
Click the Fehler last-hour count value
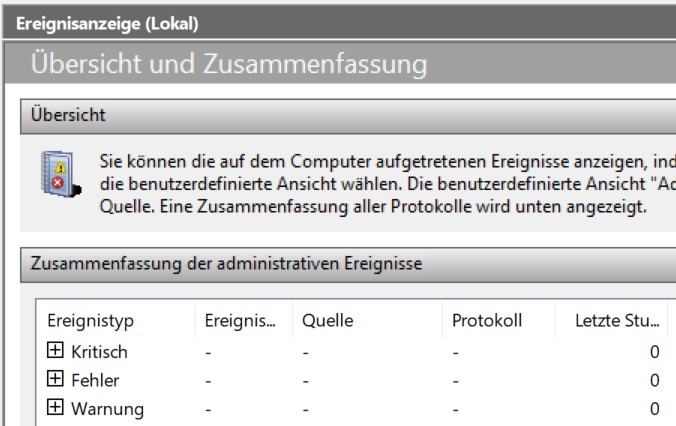[654, 380]
